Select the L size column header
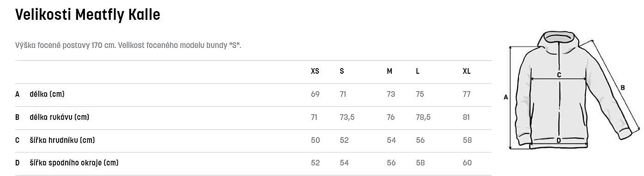The height and width of the screenshot is (176, 644). 418,71
